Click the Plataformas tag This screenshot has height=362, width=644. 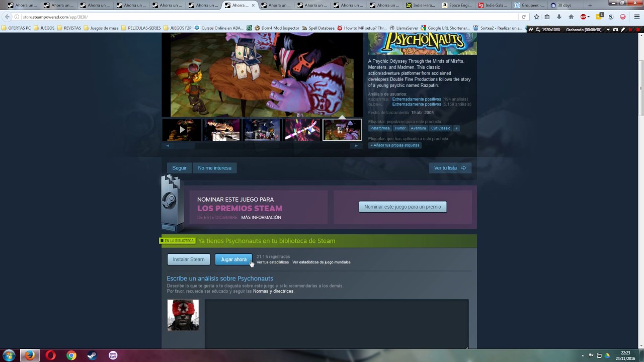[380, 128]
